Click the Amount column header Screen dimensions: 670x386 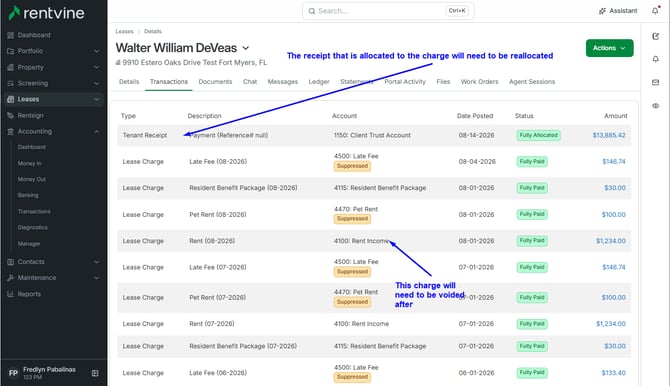[616, 116]
